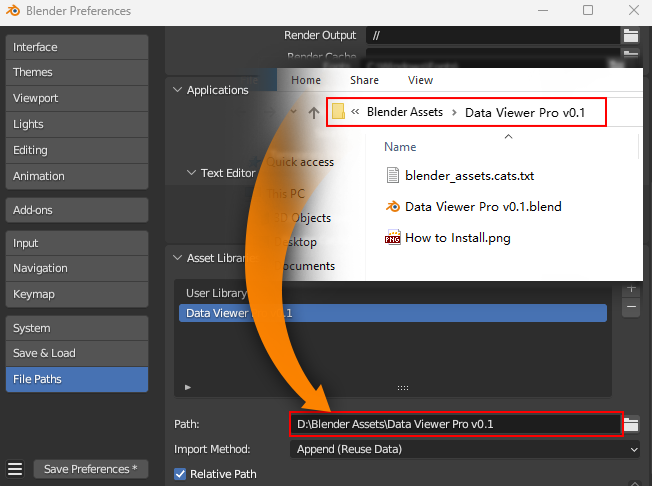This screenshot has width=652, height=486.
Task: Open the Add-ons preferences section
Action: click(77, 210)
